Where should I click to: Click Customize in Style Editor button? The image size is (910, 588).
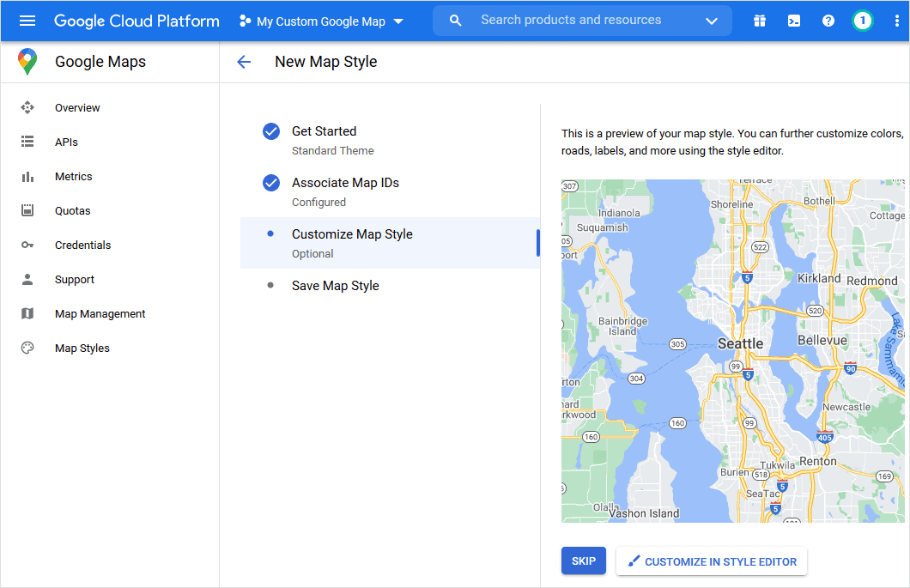point(712,561)
